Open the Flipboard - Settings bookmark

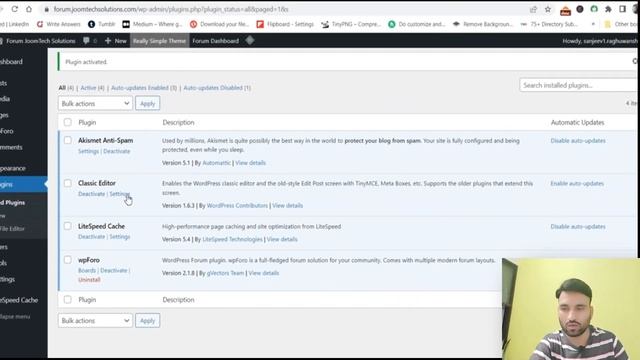point(285,24)
